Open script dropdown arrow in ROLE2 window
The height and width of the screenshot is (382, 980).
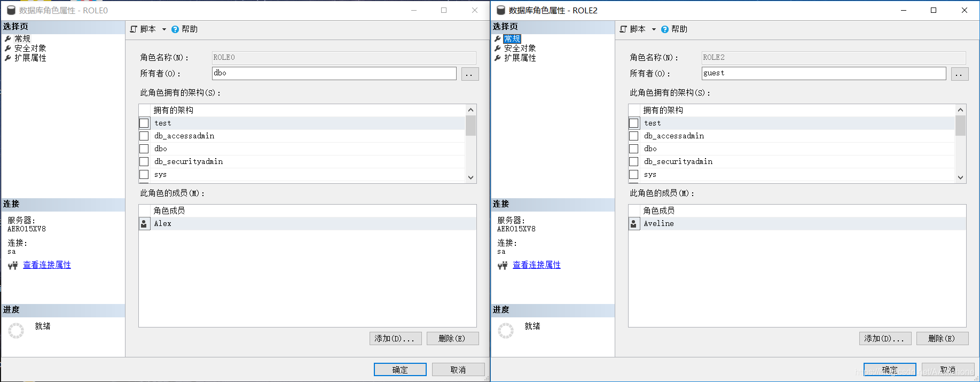tap(654, 29)
